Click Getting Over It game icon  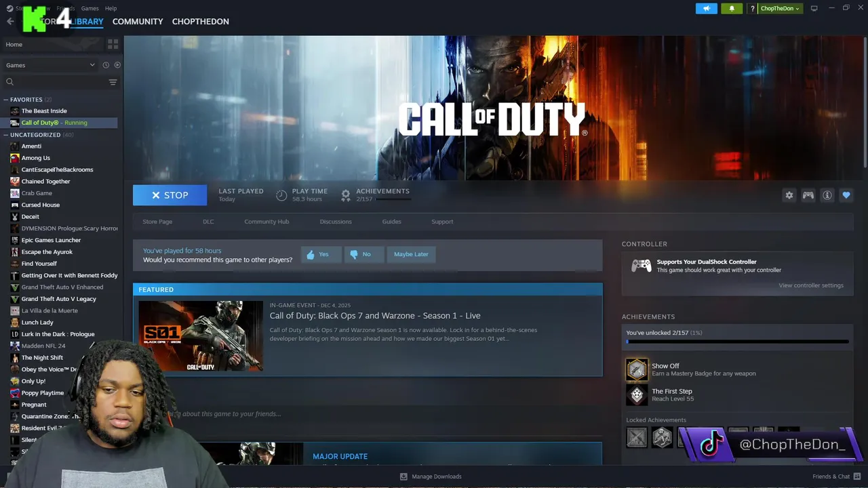point(15,275)
